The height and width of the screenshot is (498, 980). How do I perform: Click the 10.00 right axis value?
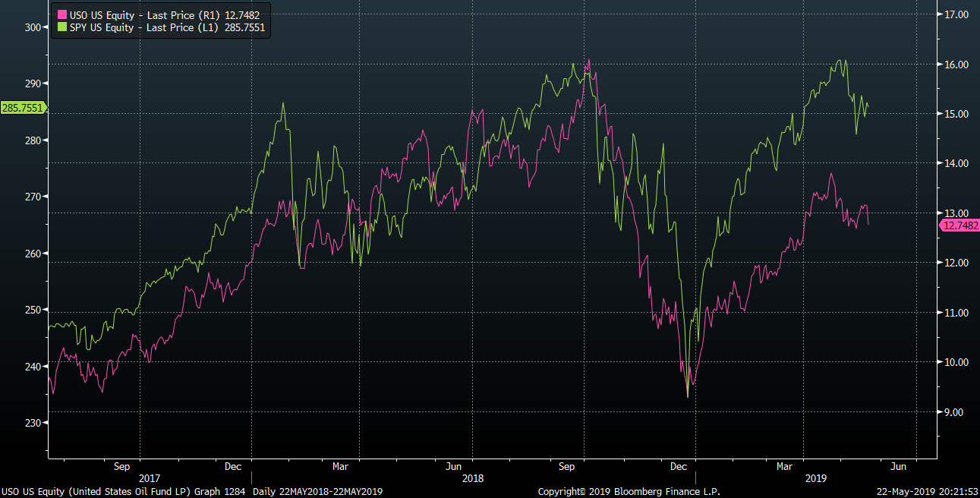[x=955, y=362]
